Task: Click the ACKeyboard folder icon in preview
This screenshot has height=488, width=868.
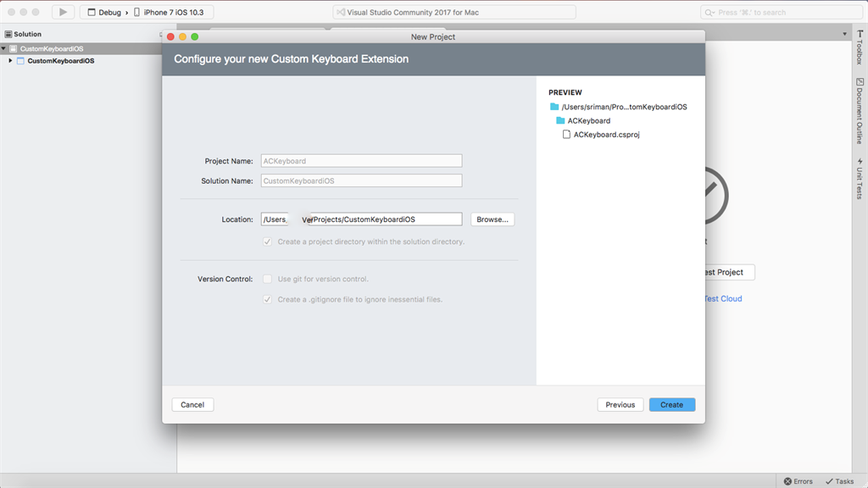Action: tap(560, 121)
